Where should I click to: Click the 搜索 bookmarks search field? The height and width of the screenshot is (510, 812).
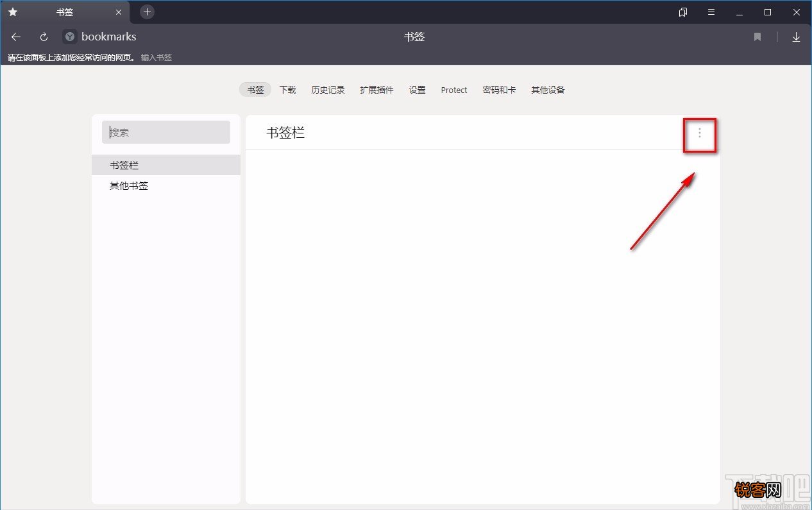click(166, 132)
